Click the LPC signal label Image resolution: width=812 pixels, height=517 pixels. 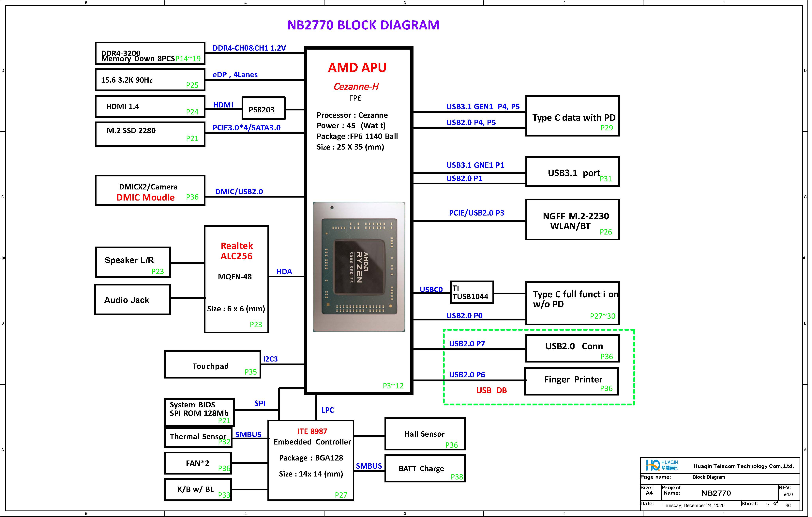(x=327, y=410)
